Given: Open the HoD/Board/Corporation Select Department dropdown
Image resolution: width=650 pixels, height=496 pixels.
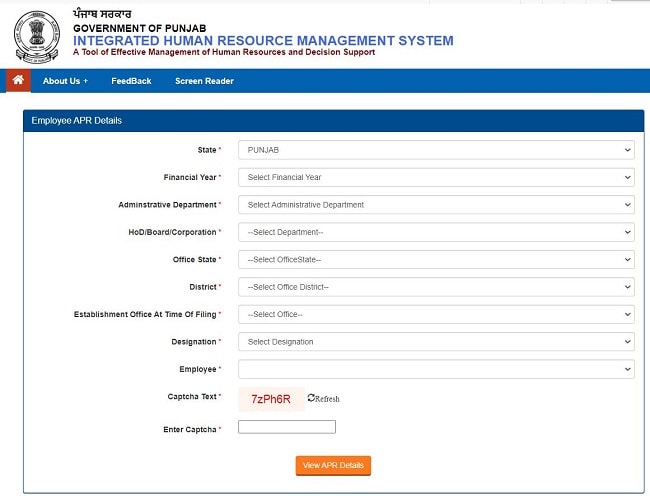Looking at the screenshot, I should point(436,232).
